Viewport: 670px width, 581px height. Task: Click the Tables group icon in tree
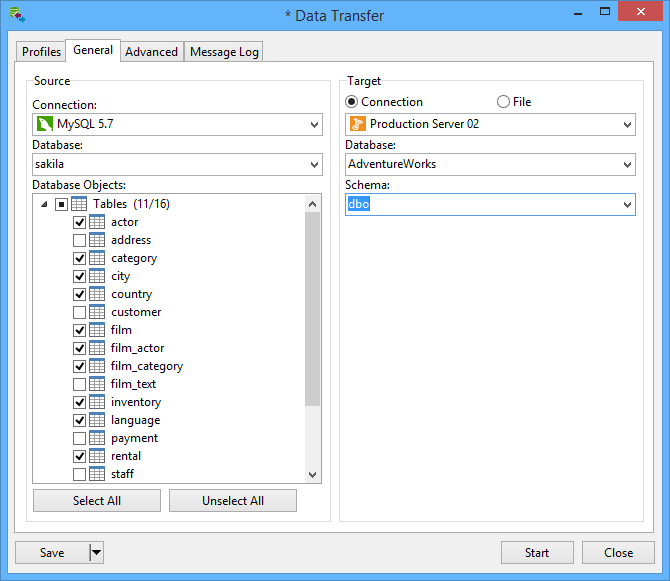(79, 204)
